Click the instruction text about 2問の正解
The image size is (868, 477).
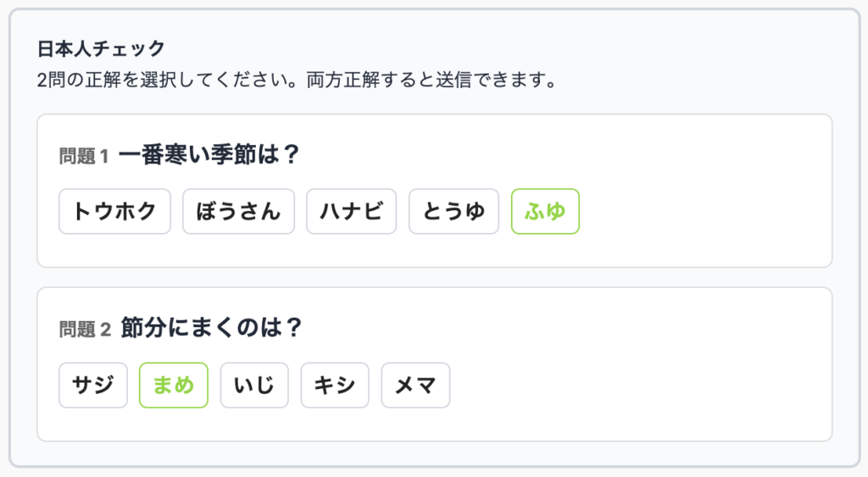(x=296, y=81)
